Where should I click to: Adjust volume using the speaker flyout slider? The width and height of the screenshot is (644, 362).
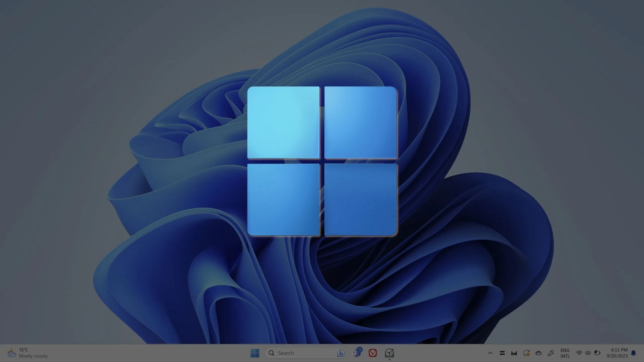coord(588,353)
